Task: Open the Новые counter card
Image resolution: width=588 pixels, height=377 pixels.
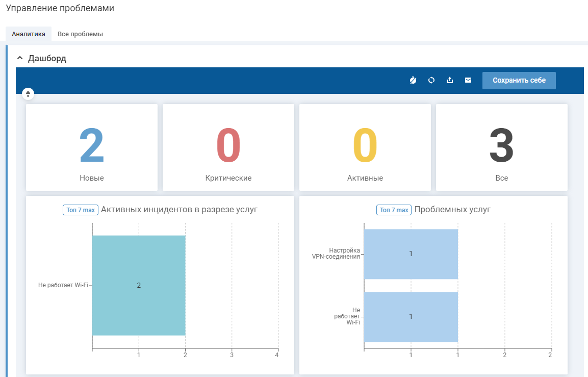Action: (92, 147)
